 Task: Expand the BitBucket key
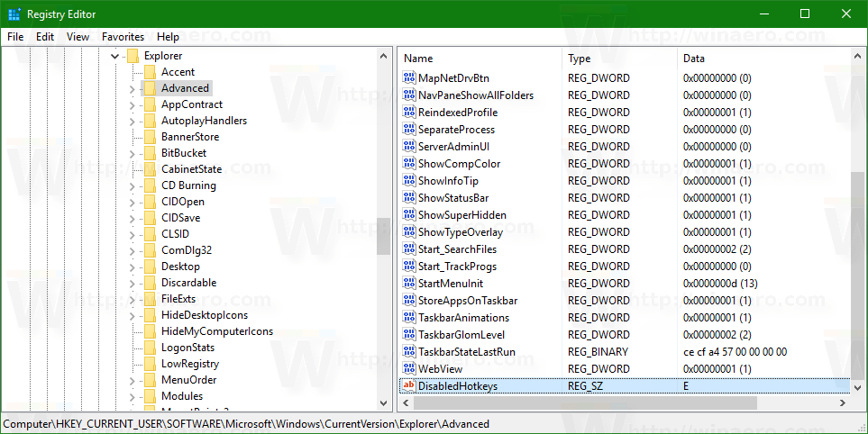(132, 154)
